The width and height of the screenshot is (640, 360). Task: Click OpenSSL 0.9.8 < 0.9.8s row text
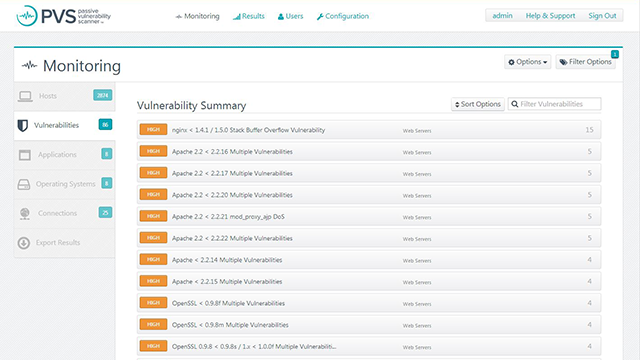[254, 347]
